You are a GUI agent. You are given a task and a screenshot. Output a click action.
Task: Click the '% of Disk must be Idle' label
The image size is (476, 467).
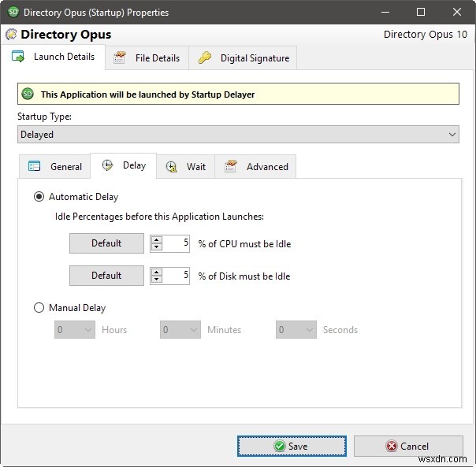(x=244, y=276)
